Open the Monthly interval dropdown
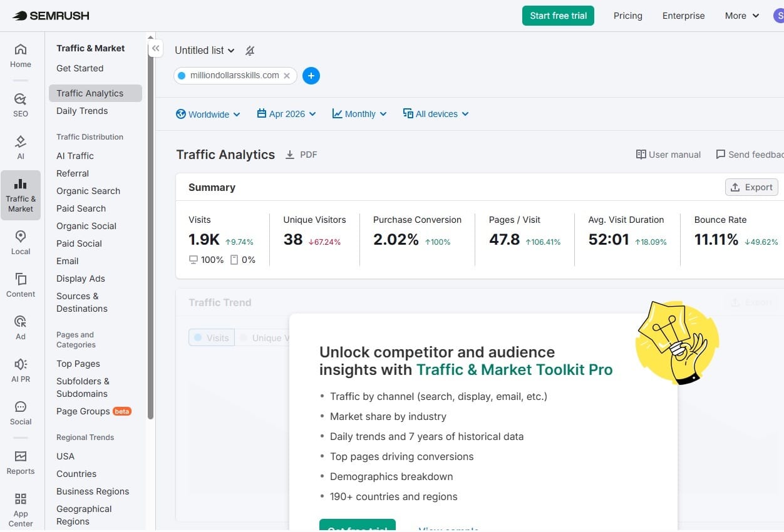The width and height of the screenshot is (784, 532). (359, 114)
